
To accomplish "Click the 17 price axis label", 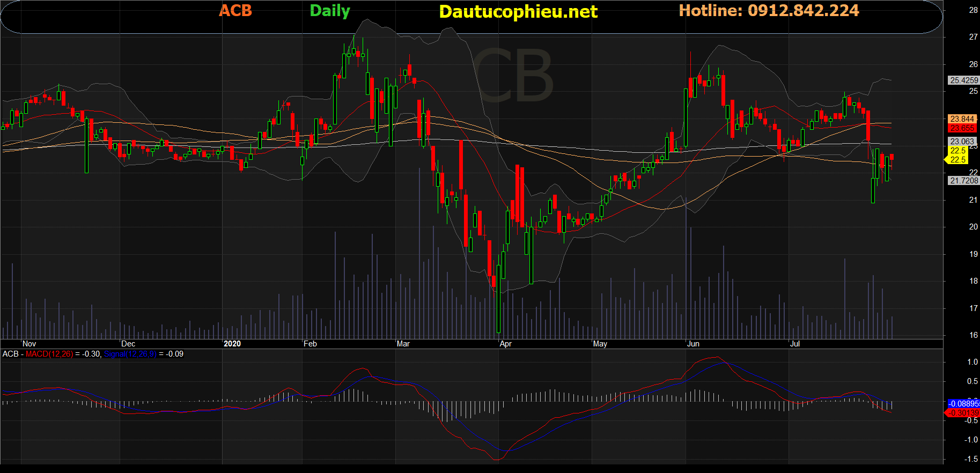I will tap(973, 308).
